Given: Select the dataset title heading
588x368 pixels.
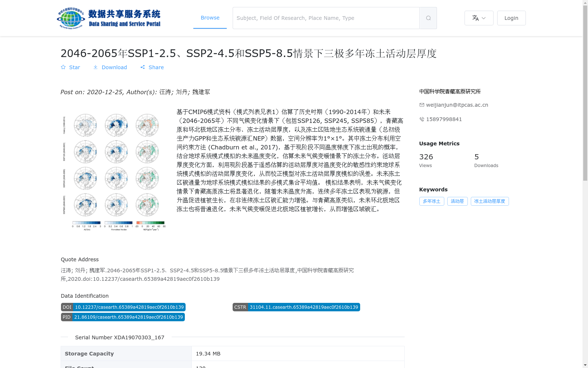Looking at the screenshot, I should pos(248,53).
